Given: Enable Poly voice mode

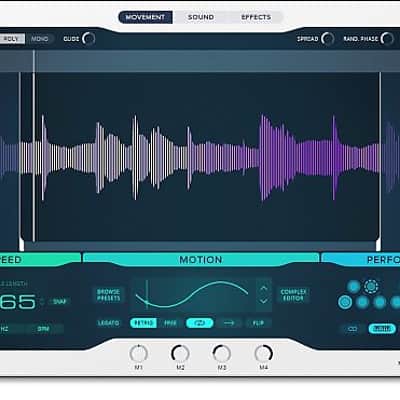Looking at the screenshot, I should [12, 39].
